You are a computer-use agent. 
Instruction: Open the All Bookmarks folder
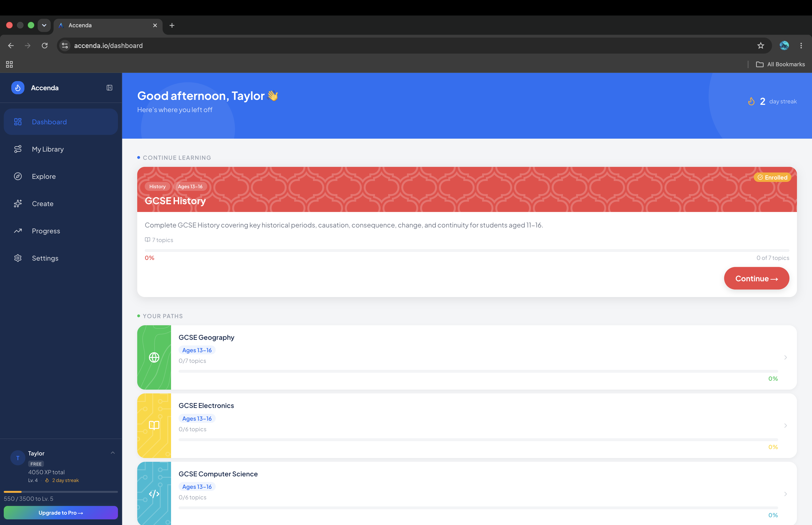click(781, 64)
